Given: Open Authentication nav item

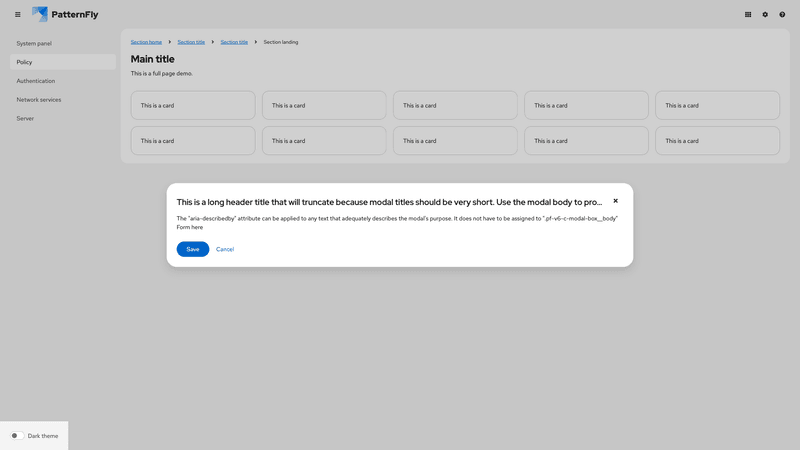Looking at the screenshot, I should click(x=36, y=81).
